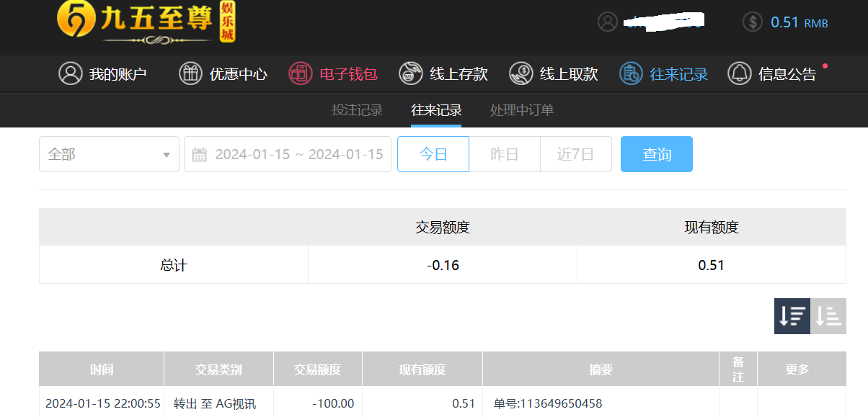Select the 今日 date filter
868x417 pixels.
433,154
